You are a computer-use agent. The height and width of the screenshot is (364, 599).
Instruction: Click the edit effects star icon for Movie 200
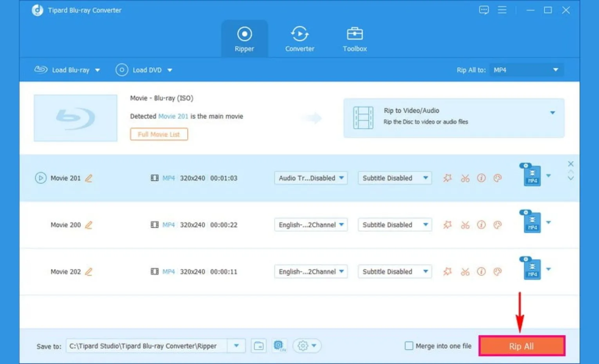point(447,225)
